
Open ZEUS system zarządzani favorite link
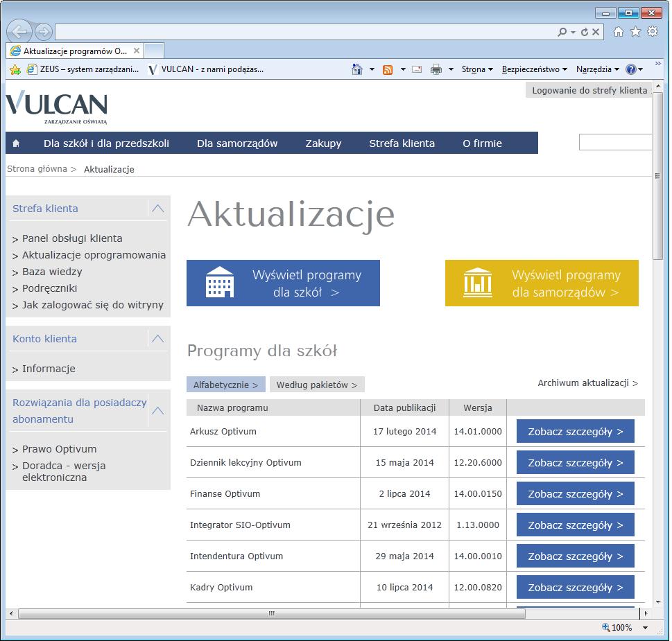[x=83, y=69]
